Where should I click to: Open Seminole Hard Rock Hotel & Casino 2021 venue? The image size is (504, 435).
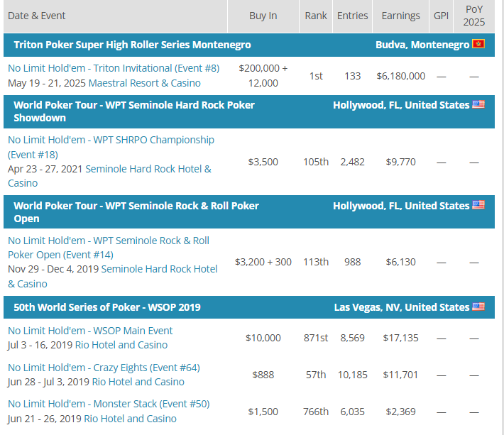(x=109, y=176)
